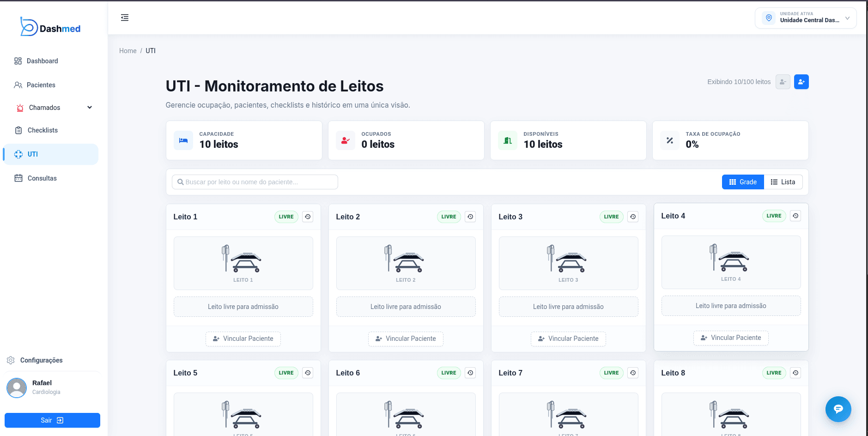Viewport: 868px width, 436px height.
Task: Click the Chamados alarm icon
Action: [20, 108]
